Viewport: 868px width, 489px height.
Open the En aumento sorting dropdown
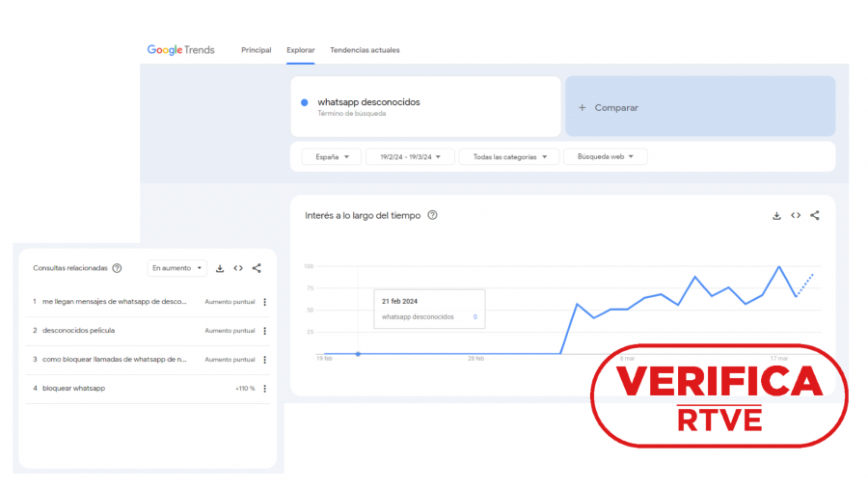pyautogui.click(x=177, y=268)
